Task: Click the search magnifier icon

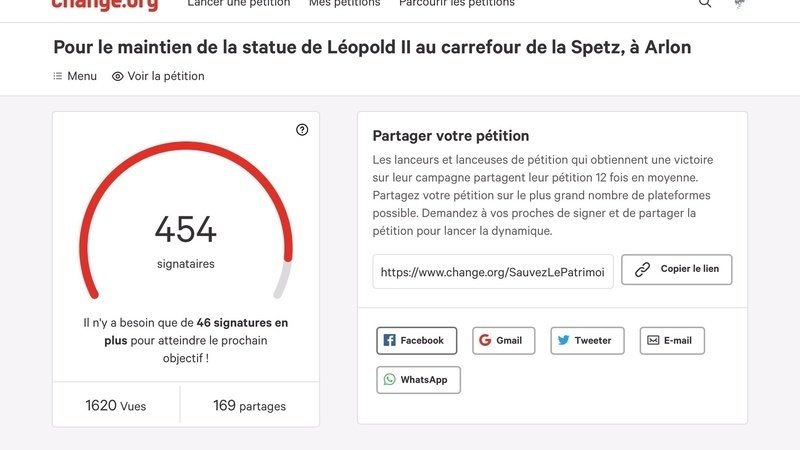Action: coord(705,4)
